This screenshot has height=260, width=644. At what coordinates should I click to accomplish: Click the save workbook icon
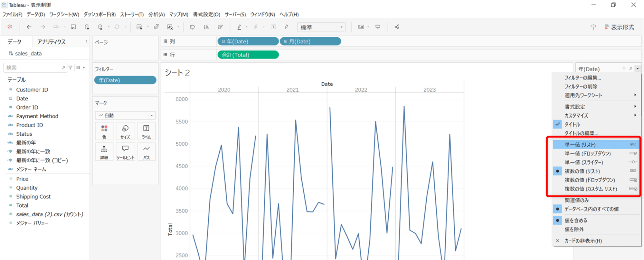73,27
